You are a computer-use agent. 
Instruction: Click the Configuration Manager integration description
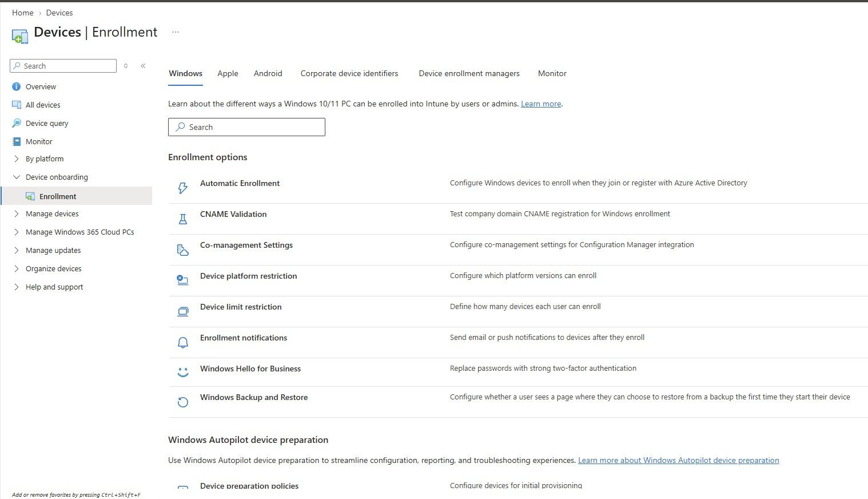coord(572,245)
